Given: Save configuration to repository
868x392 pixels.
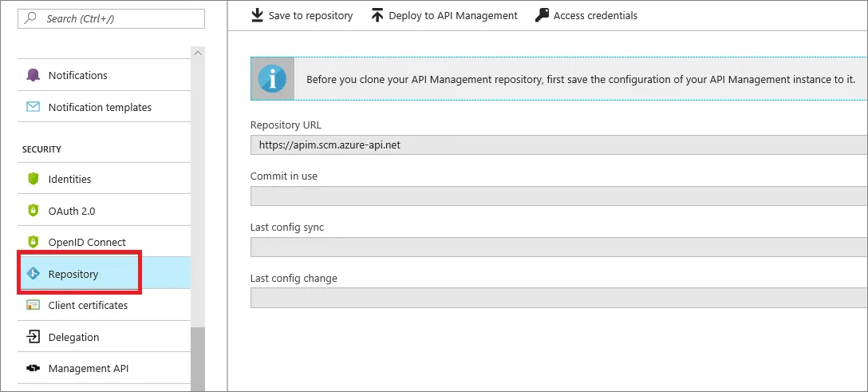Looking at the screenshot, I should 302,15.
